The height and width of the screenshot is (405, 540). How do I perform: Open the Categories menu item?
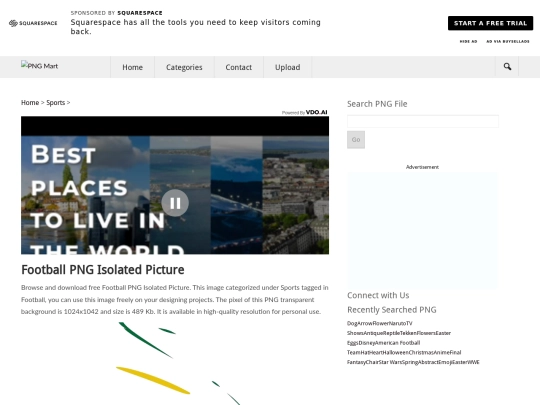184,67
